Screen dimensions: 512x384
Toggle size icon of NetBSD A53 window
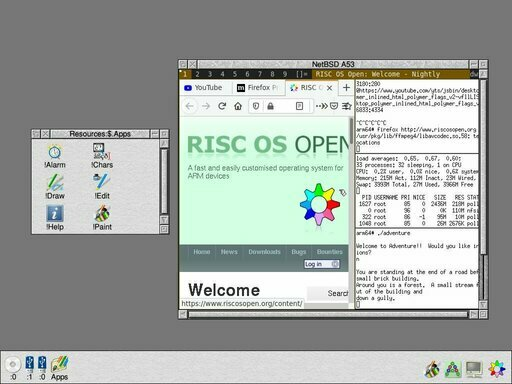point(483,64)
